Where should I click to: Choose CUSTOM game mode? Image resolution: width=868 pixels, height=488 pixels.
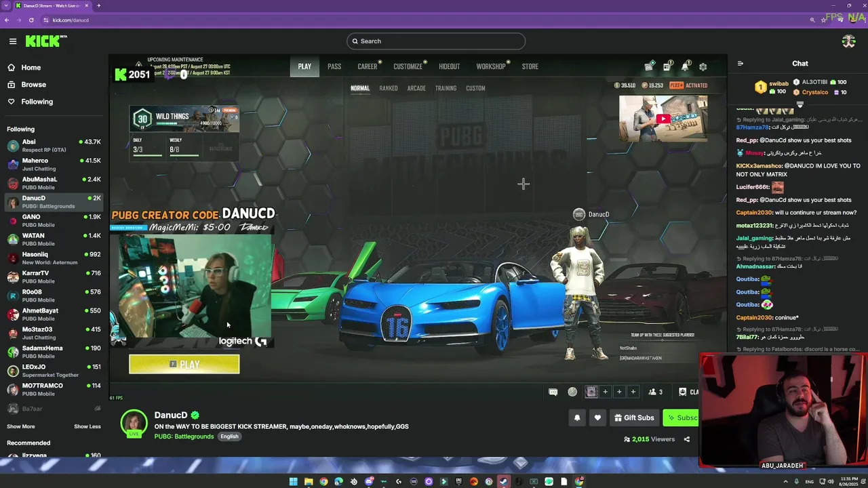[475, 88]
